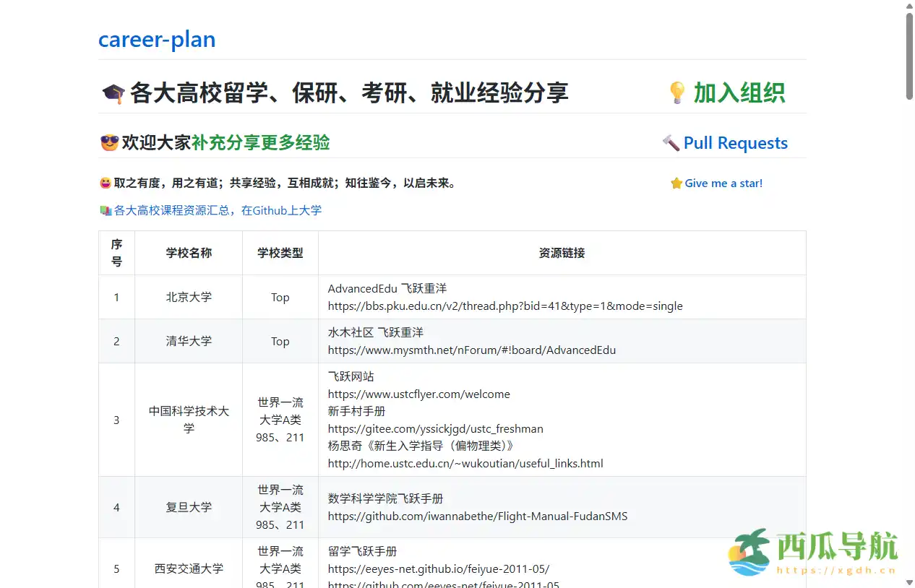Click the sunglasses emoji before the welcome text
Screen dimensions: 915x588
point(108,142)
